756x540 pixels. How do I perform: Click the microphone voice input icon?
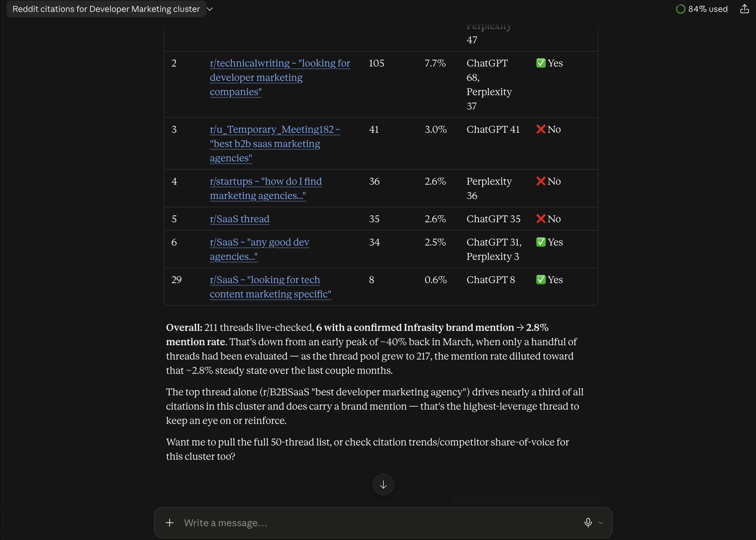[x=588, y=523]
